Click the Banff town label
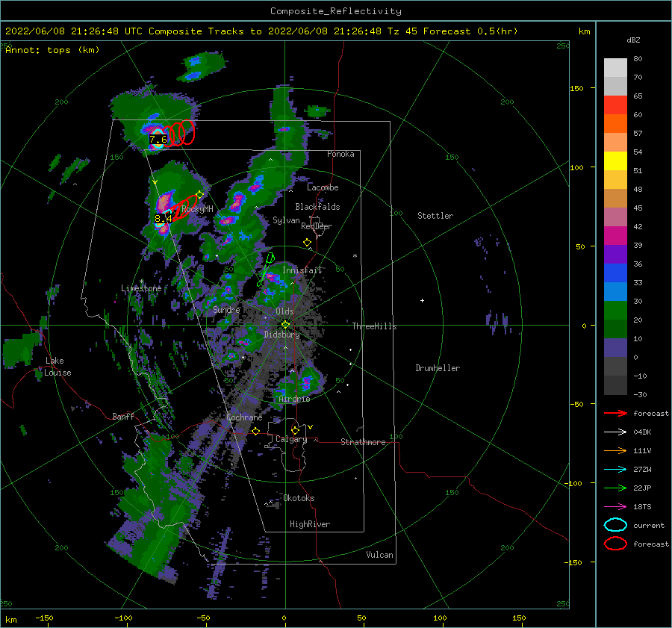The height and width of the screenshot is (628, 672). click(123, 417)
